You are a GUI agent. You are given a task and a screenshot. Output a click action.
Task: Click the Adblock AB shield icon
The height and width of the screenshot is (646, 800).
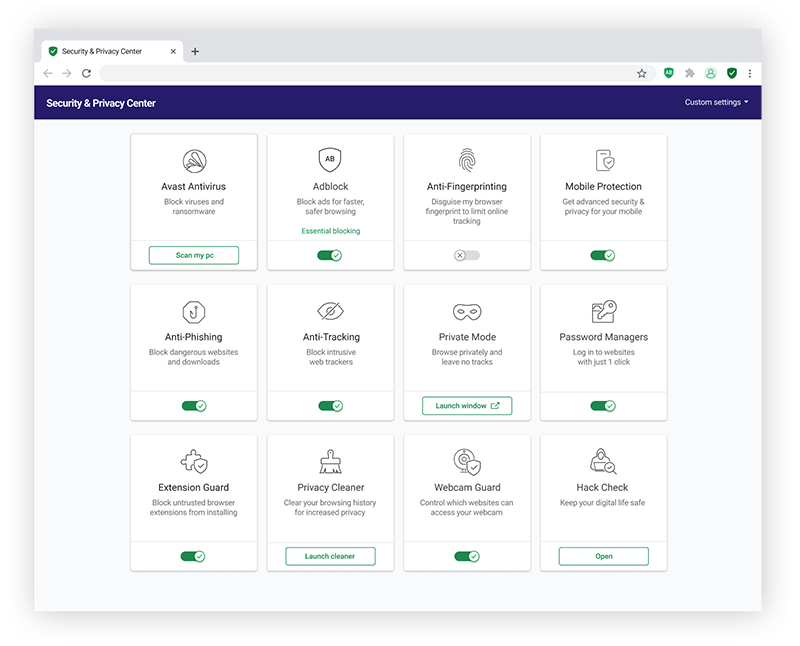(x=330, y=160)
